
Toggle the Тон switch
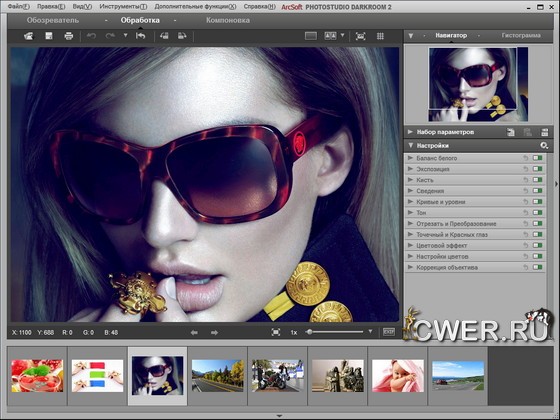click(x=538, y=212)
